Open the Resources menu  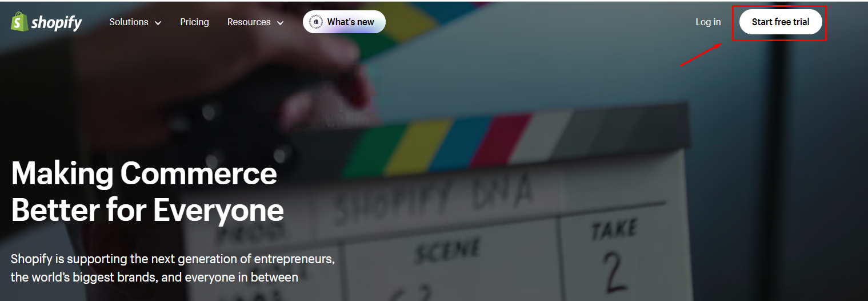(x=255, y=22)
